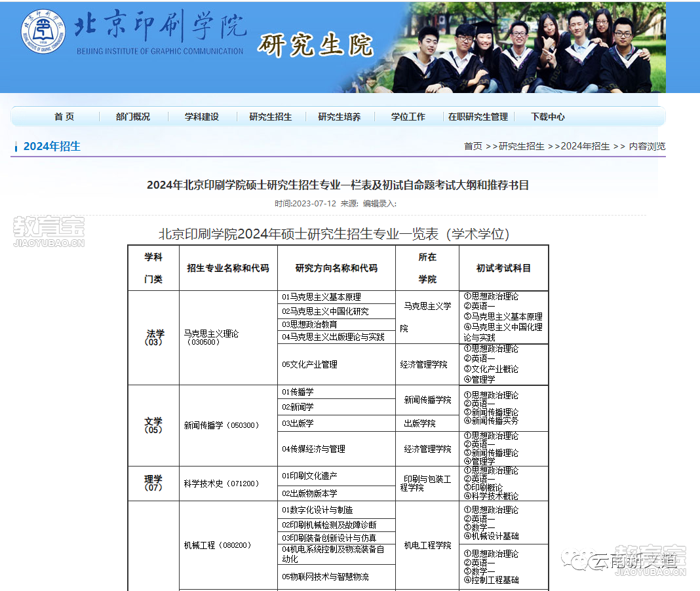
Task: Click the university round logo emblem
Action: [x=43, y=31]
